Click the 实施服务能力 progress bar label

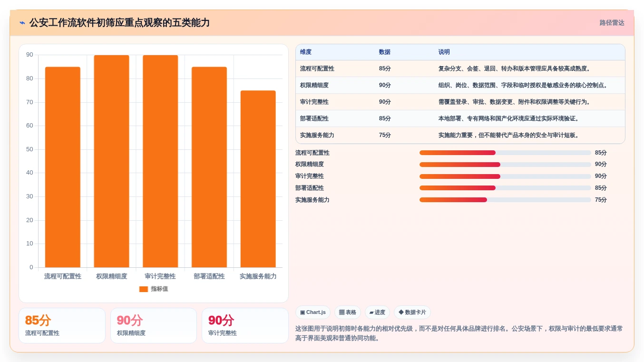coord(312,200)
